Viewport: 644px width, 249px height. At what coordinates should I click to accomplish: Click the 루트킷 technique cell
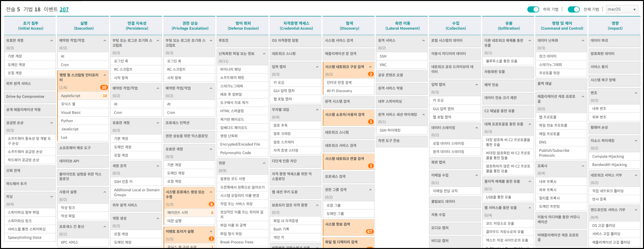(242, 40)
